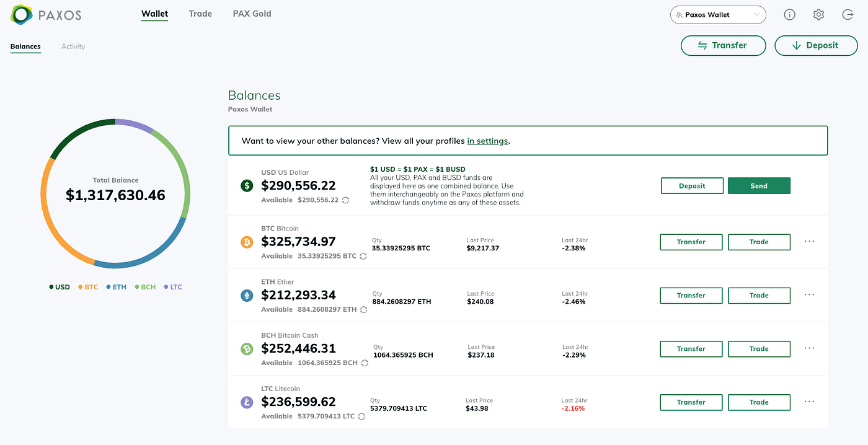Screen dimensions: 868x445
Task: Click the USD legend color dot
Action: (51, 287)
